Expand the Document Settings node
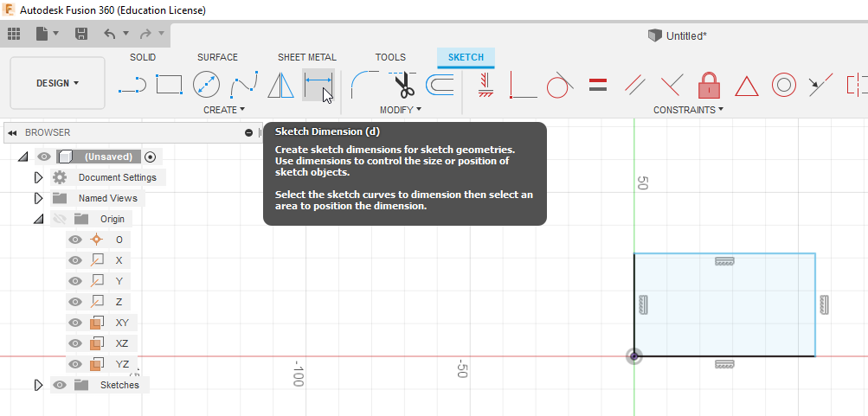Image resolution: width=868 pixels, height=416 pixels. click(38, 177)
